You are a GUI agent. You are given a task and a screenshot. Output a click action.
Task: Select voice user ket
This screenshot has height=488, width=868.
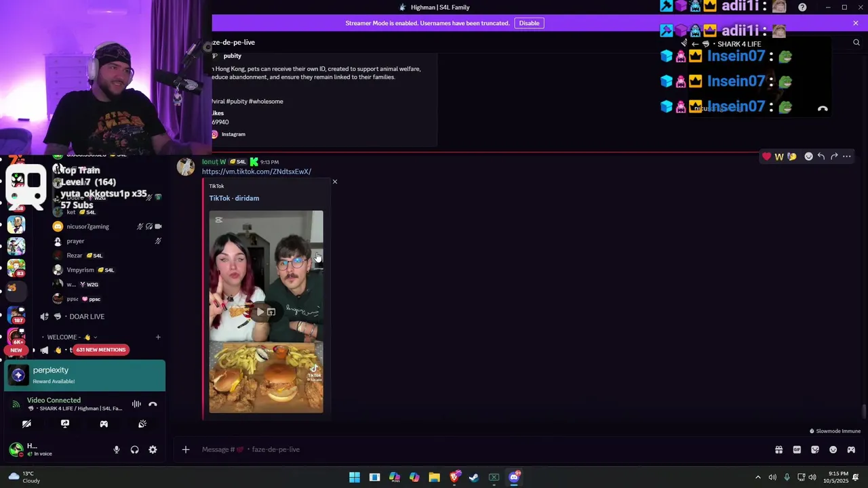[x=71, y=212]
